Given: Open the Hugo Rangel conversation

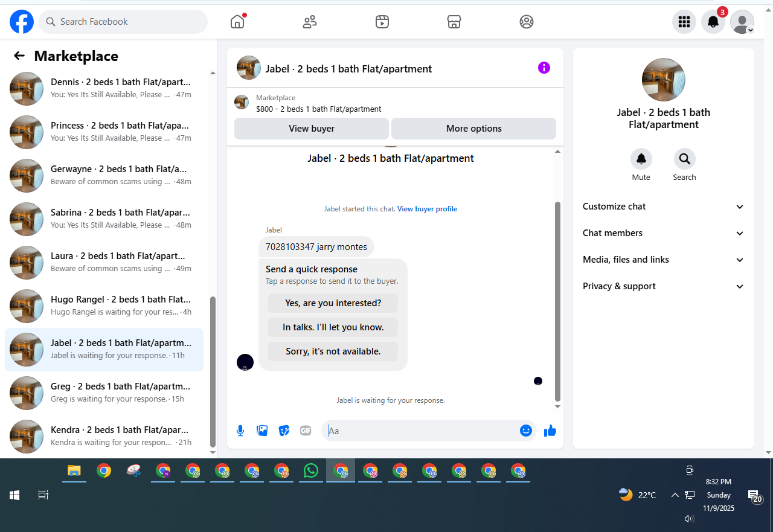Looking at the screenshot, I should [104, 306].
